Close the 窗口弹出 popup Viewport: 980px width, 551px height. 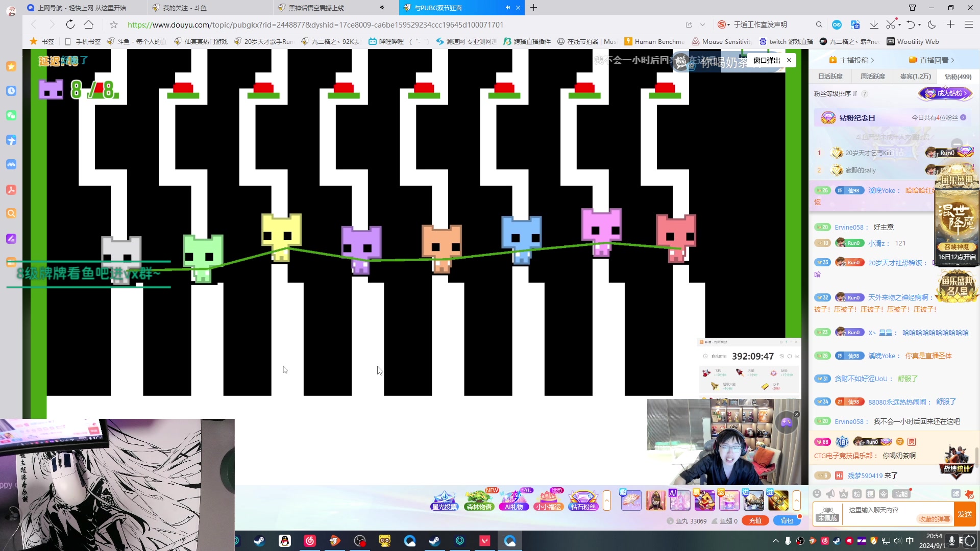789,60
